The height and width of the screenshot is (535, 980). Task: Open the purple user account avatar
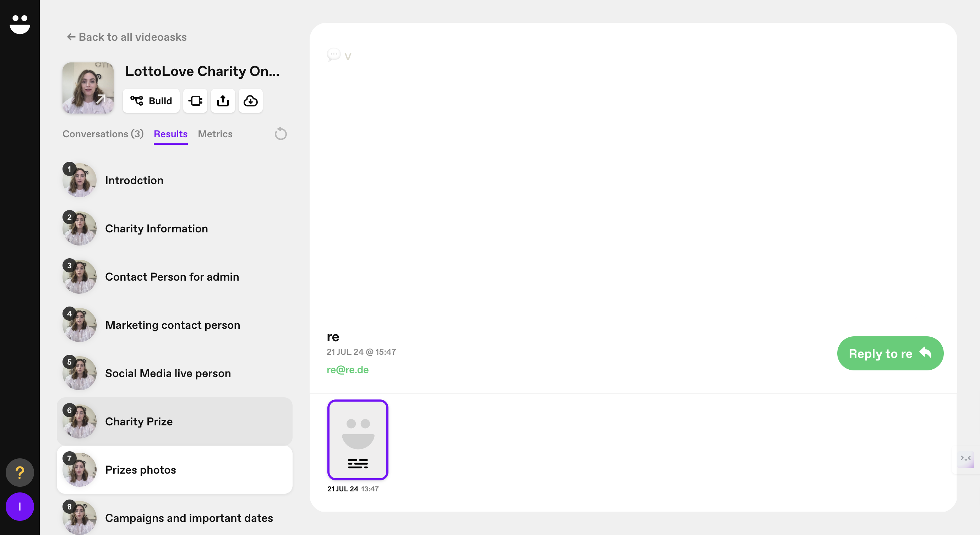point(20,507)
